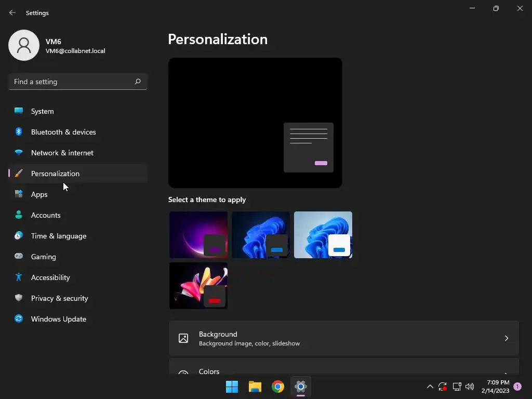Click the Apps grid icon
This screenshot has width=532, height=399.
[19, 194]
